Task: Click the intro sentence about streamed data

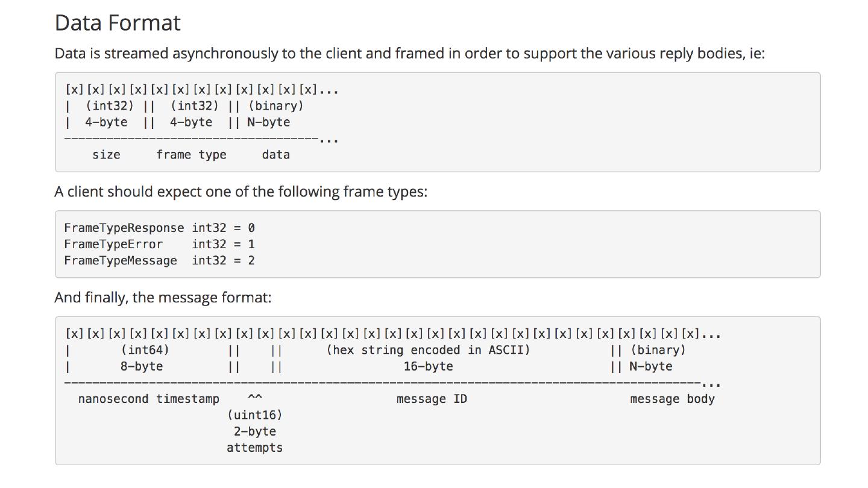Action: coord(409,54)
